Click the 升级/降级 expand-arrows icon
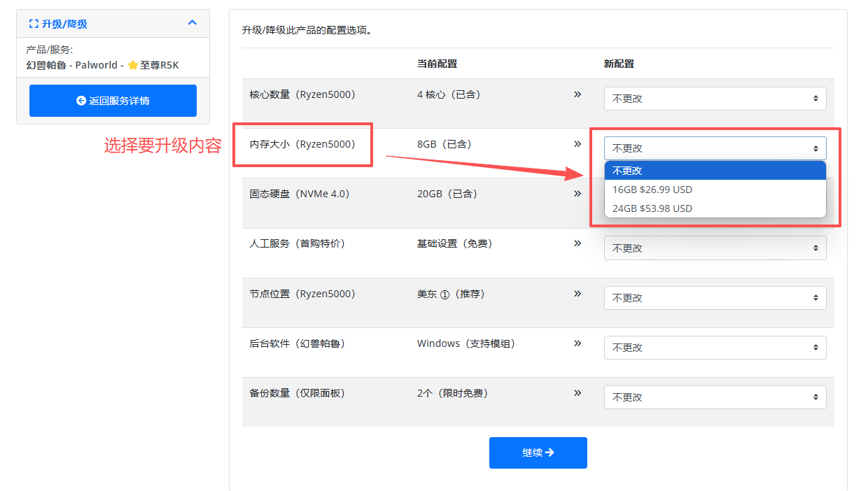 pyautogui.click(x=34, y=24)
